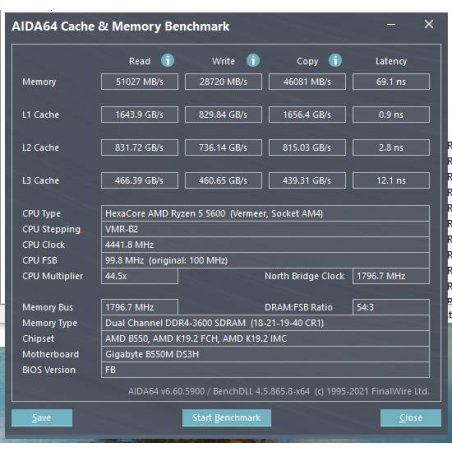
Task: Minimize the AIDA64 benchmark window
Action: click(391, 25)
